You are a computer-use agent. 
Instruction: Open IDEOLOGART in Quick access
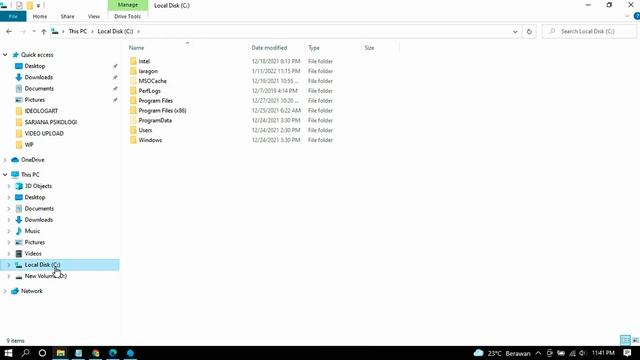[41, 111]
